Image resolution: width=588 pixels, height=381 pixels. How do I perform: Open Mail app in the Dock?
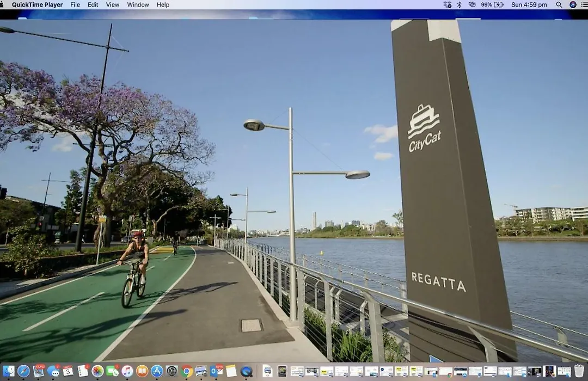[39, 371]
